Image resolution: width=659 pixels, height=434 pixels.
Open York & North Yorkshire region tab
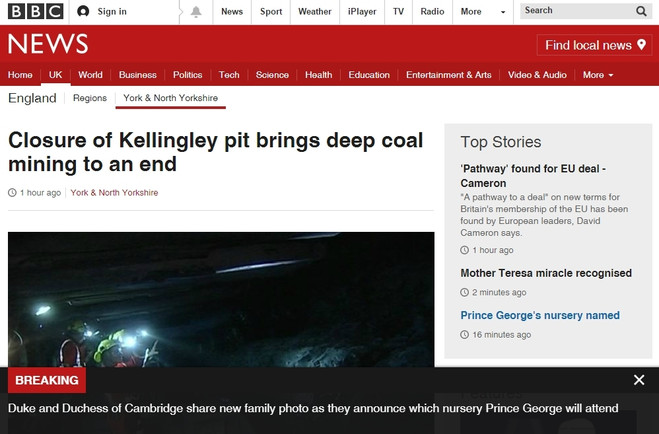tap(171, 98)
